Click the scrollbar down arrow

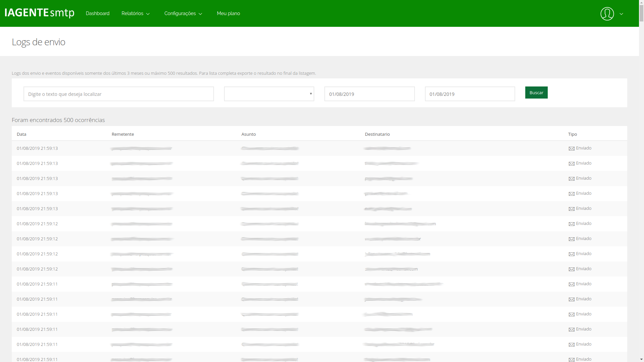click(x=641, y=359)
